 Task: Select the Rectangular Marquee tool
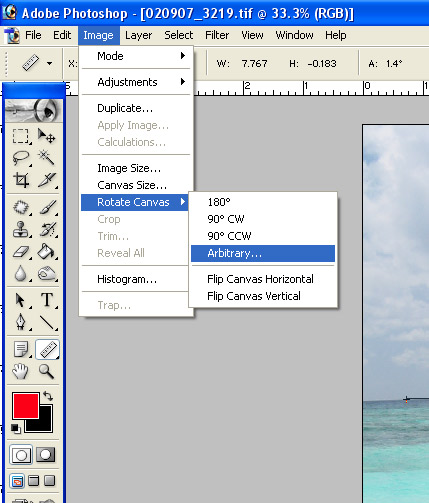21,136
